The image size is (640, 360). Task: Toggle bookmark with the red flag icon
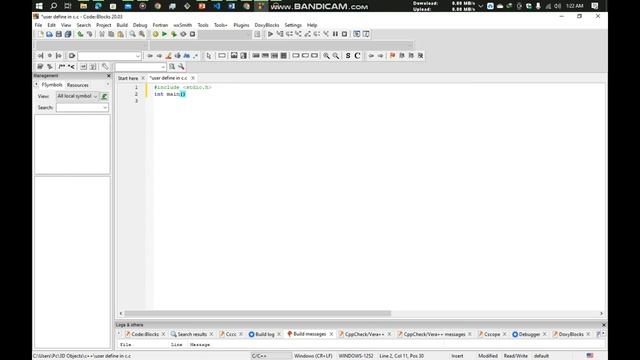(392, 56)
